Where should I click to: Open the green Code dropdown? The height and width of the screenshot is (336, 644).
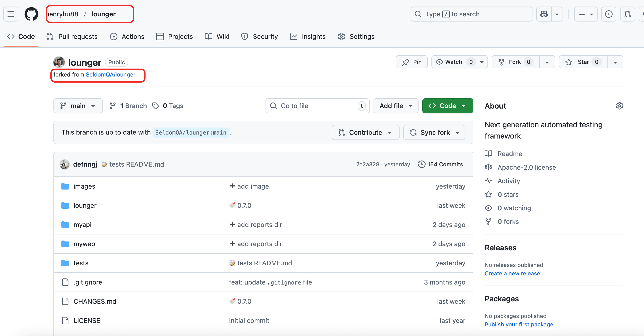pos(448,106)
